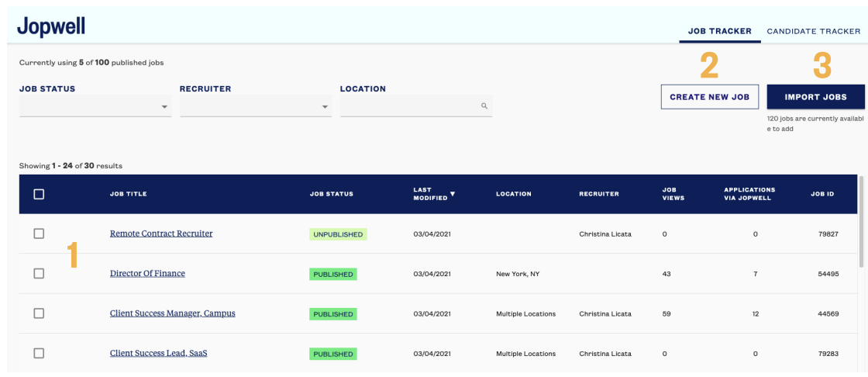The width and height of the screenshot is (868, 377).
Task: Click the PUBLISHED badge for Client Success Manager
Action: coord(332,314)
